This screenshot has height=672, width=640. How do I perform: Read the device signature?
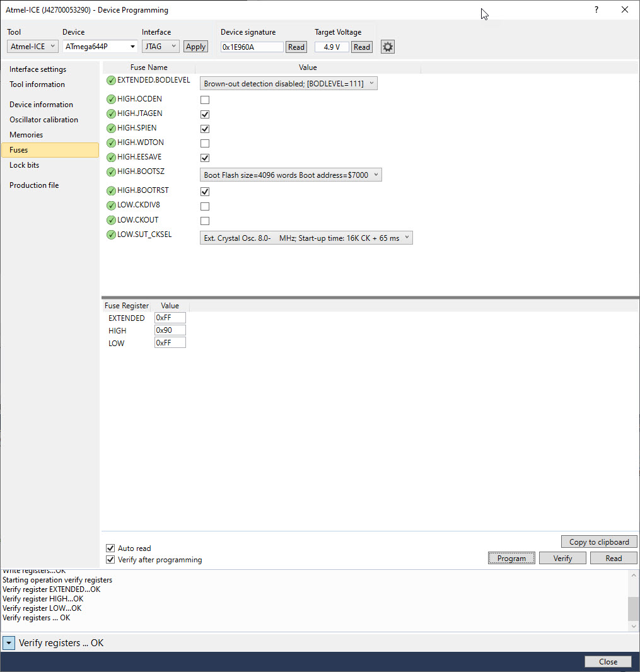(x=296, y=47)
